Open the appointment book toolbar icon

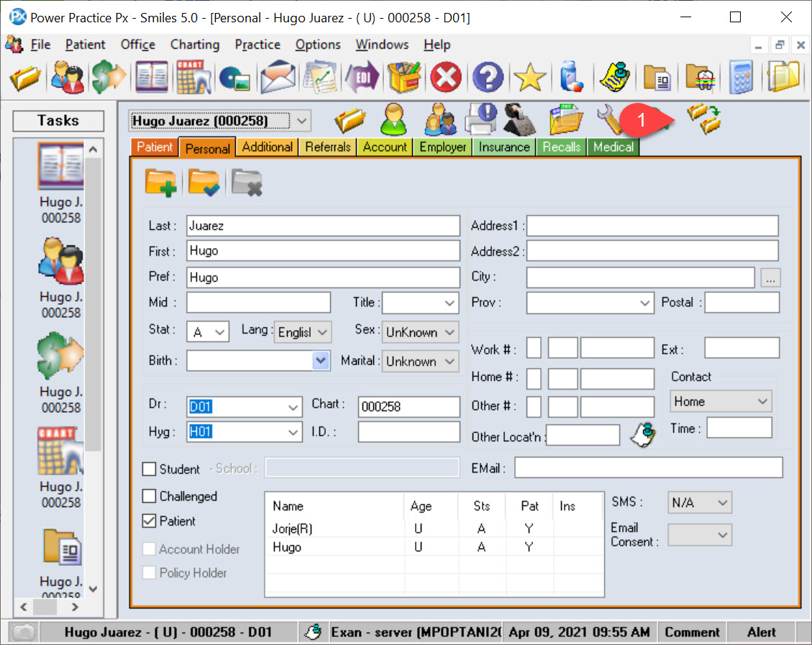tap(151, 78)
